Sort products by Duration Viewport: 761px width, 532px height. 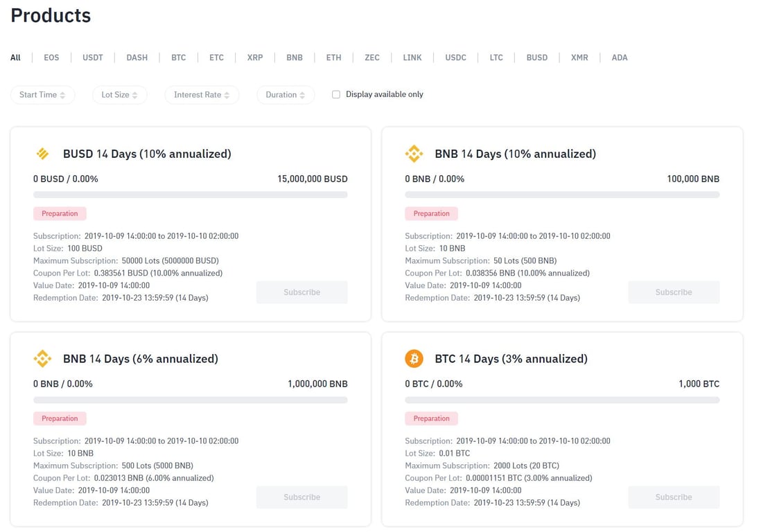[x=285, y=95]
